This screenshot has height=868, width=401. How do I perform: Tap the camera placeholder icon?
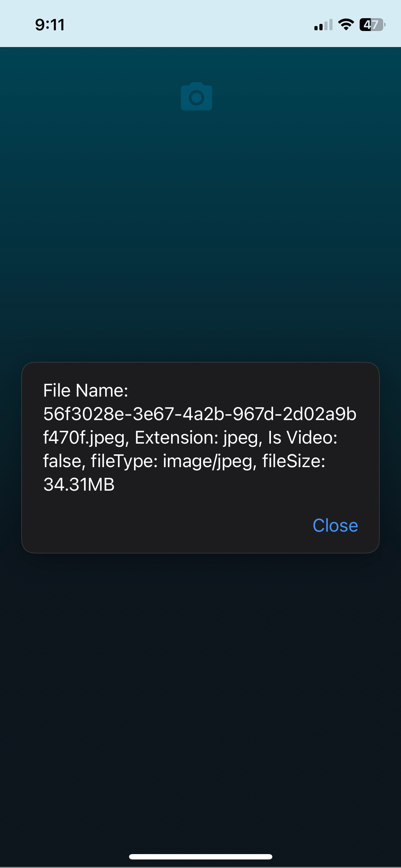click(x=196, y=97)
